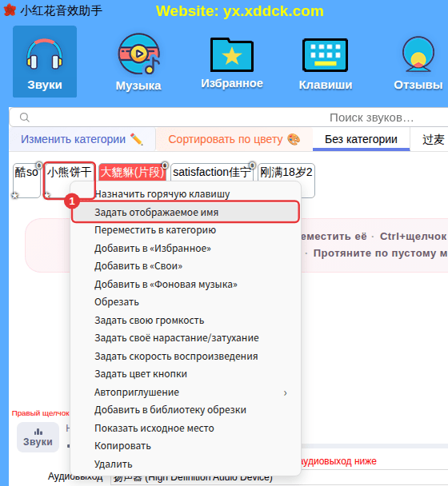Open the Клавиши keyboard section
The width and height of the screenshot is (448, 486).
coord(325,64)
